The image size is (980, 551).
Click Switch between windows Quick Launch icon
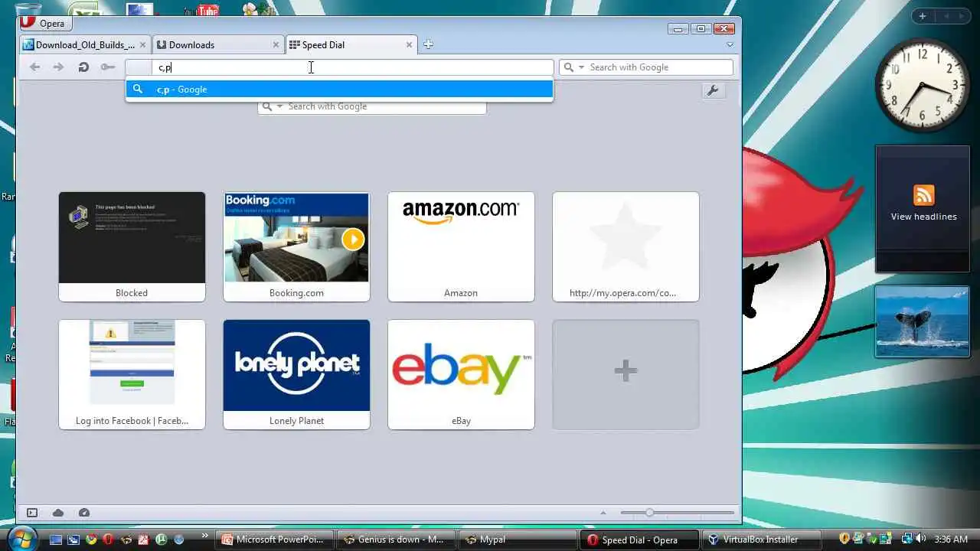(x=73, y=540)
